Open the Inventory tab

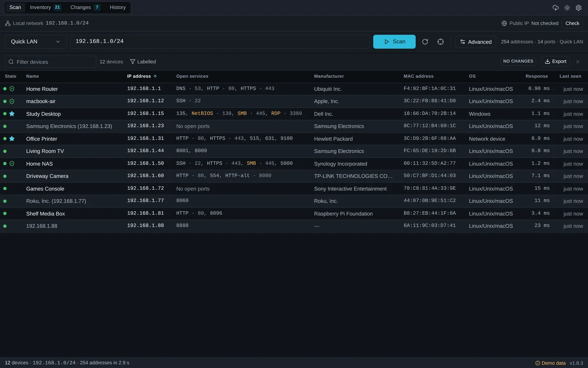(x=45, y=7)
